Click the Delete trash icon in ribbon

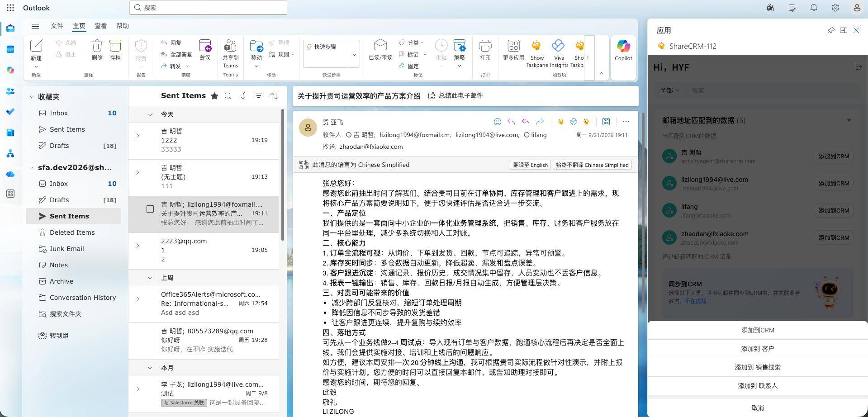[x=97, y=46]
